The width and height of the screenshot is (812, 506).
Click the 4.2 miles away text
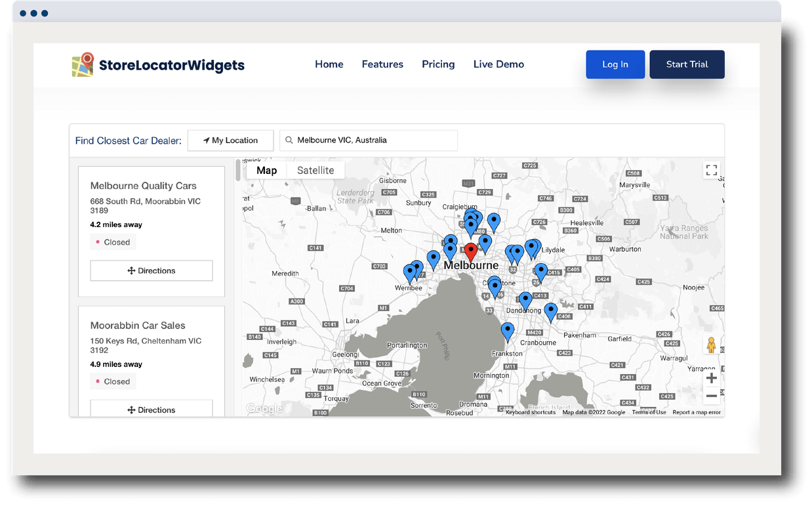(116, 224)
